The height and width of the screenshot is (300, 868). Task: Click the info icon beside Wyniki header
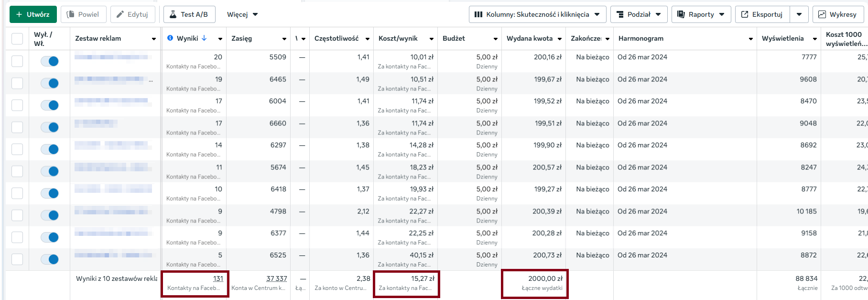point(170,38)
